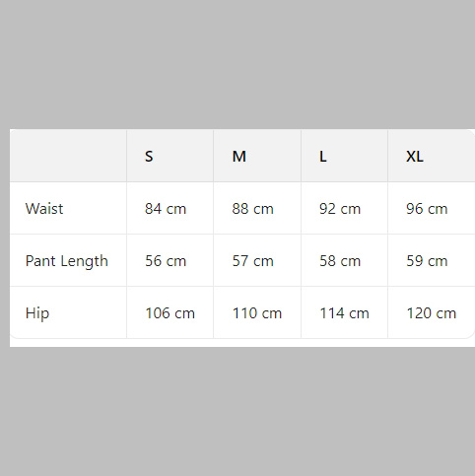Click the S size column header

170,156
